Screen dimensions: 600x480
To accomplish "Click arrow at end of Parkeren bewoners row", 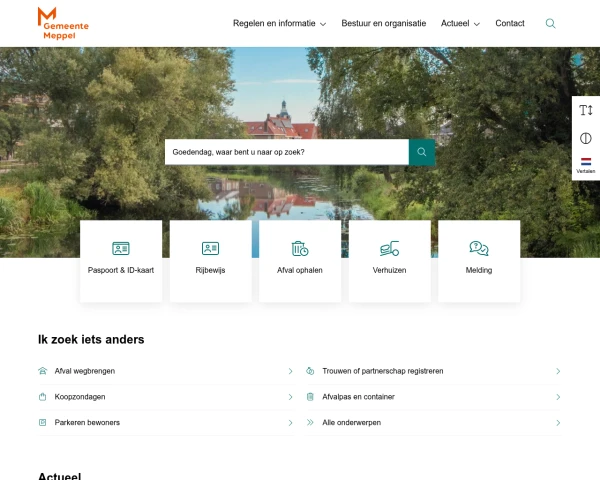I will coord(290,423).
